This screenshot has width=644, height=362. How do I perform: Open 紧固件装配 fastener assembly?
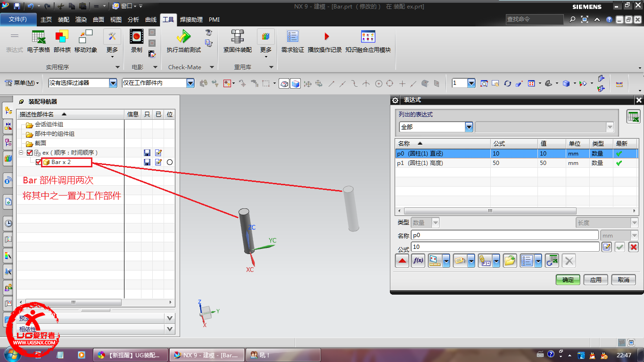pyautogui.click(x=237, y=41)
